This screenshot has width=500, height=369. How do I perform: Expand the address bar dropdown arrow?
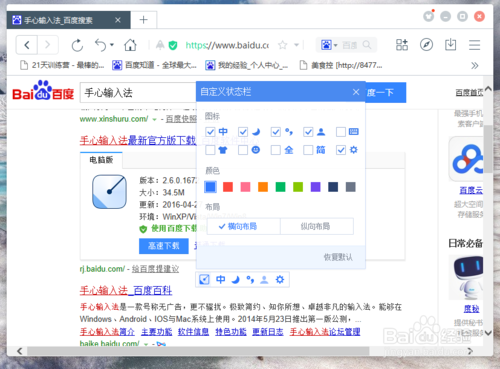(296, 45)
